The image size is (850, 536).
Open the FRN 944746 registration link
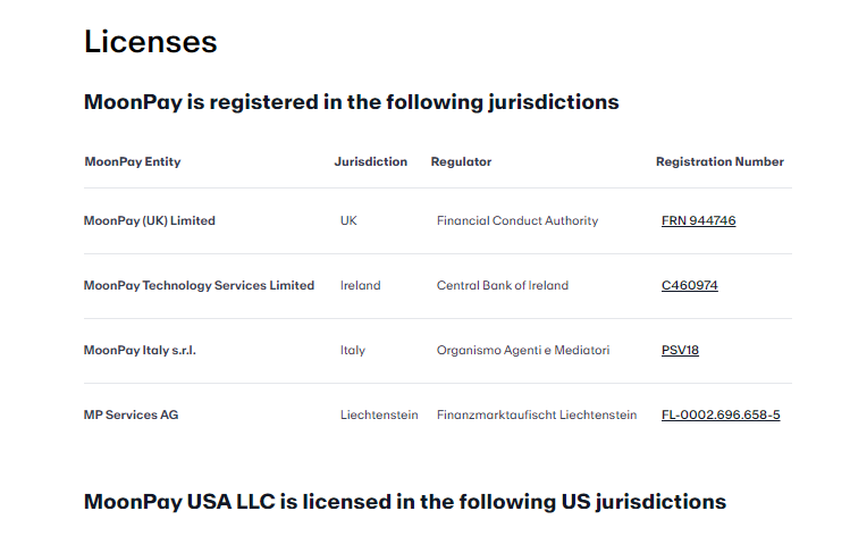698,221
